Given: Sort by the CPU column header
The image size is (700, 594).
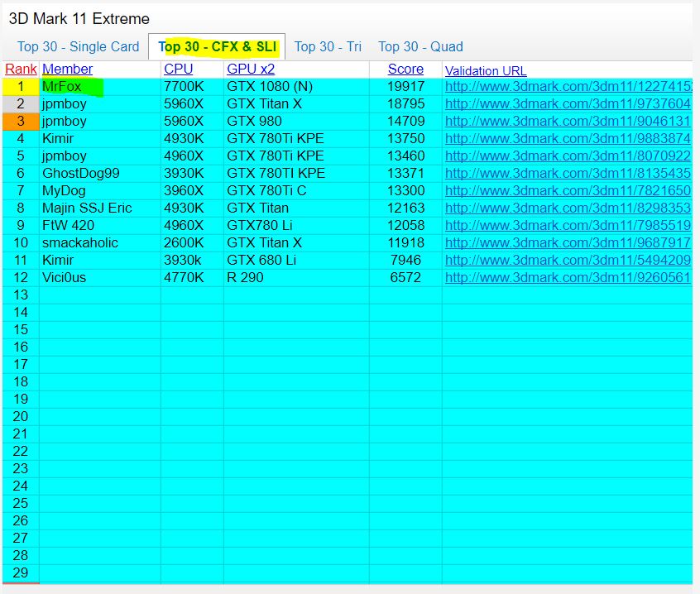Looking at the screenshot, I should (178, 69).
